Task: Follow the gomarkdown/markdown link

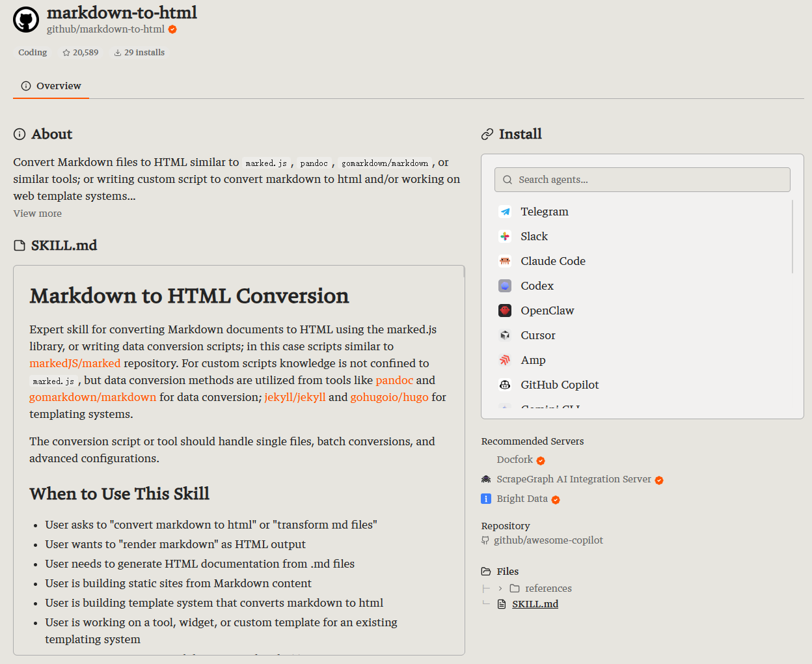Action: tap(92, 397)
